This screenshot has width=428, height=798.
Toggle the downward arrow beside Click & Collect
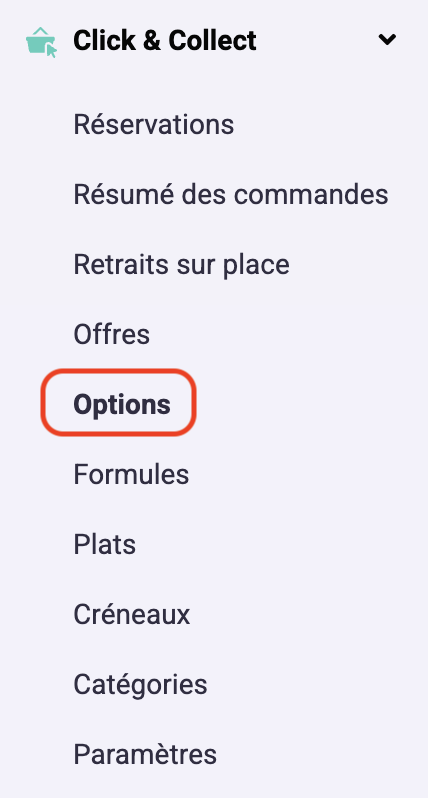(x=387, y=40)
